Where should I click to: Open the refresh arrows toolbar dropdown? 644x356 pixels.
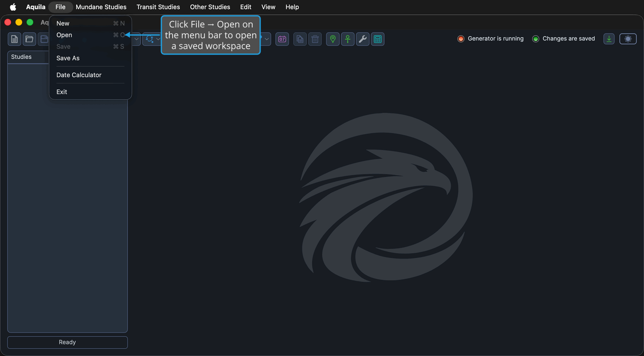[158, 39]
